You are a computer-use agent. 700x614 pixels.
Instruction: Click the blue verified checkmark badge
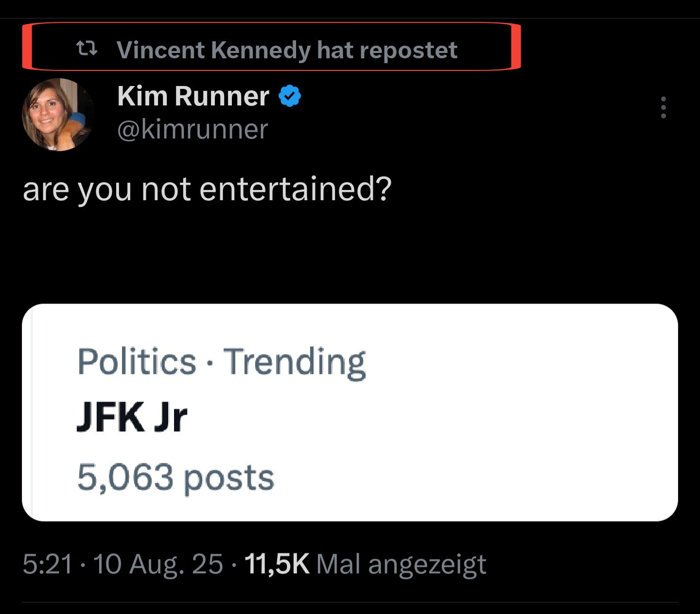290,96
